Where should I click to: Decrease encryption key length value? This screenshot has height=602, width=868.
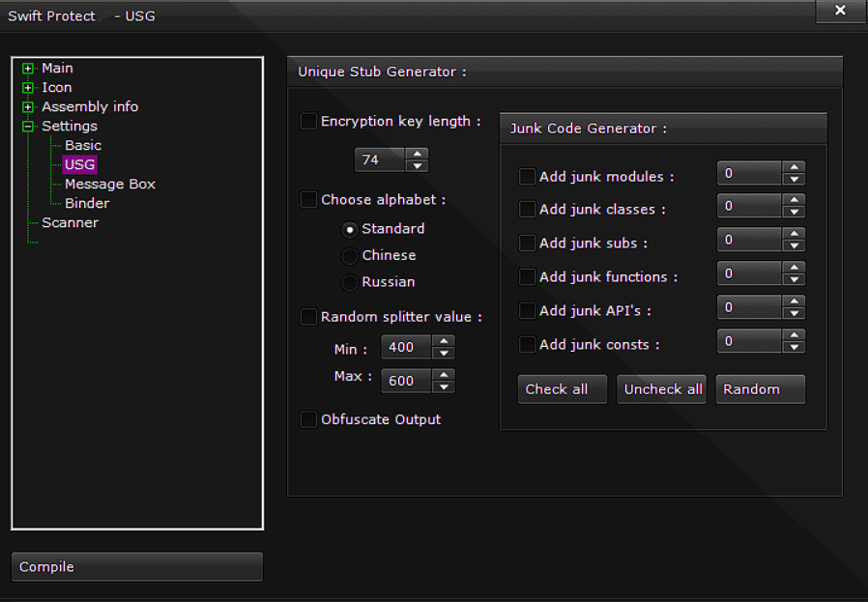point(418,166)
